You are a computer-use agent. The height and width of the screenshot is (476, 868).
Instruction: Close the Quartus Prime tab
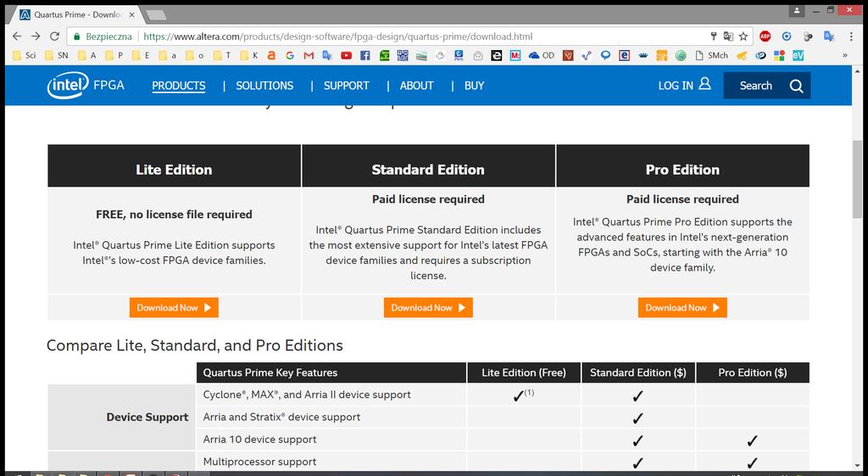[131, 15]
